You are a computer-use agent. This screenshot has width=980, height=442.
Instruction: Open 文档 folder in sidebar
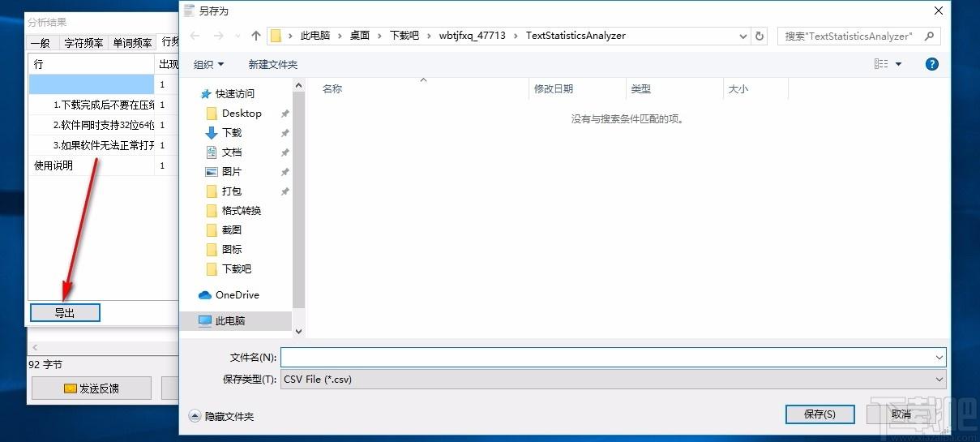coord(232,152)
